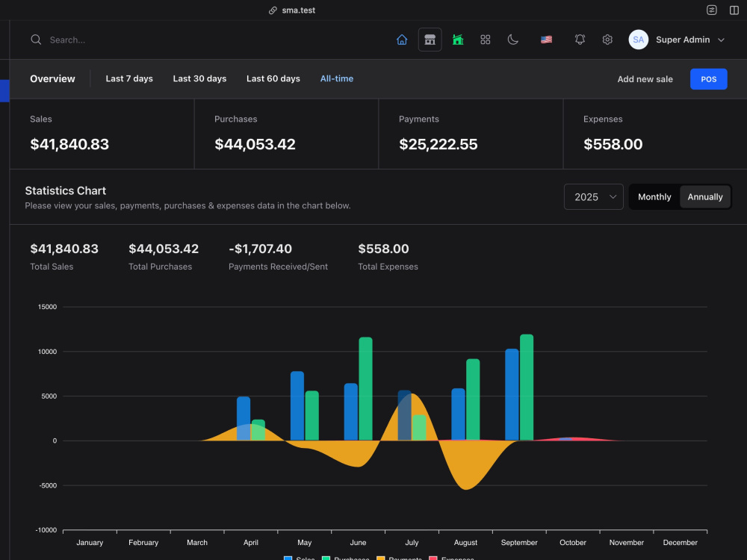747x560 pixels.
Task: Expand Super Admin user menu chevron
Action: [721, 40]
